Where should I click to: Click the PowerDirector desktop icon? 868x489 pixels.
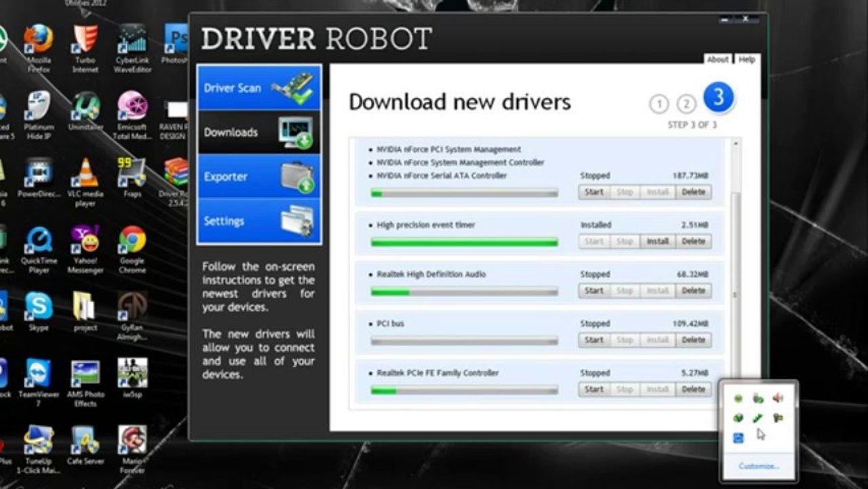39,177
